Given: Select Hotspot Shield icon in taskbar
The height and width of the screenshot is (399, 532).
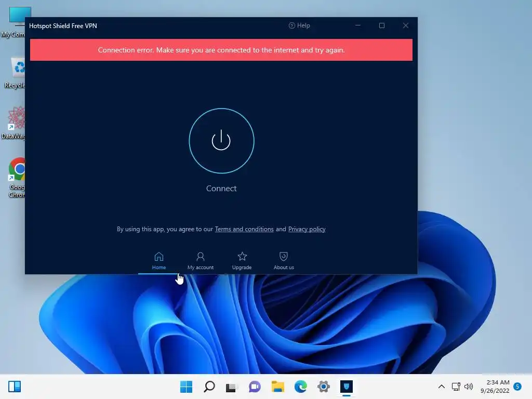Looking at the screenshot, I should 347,387.
